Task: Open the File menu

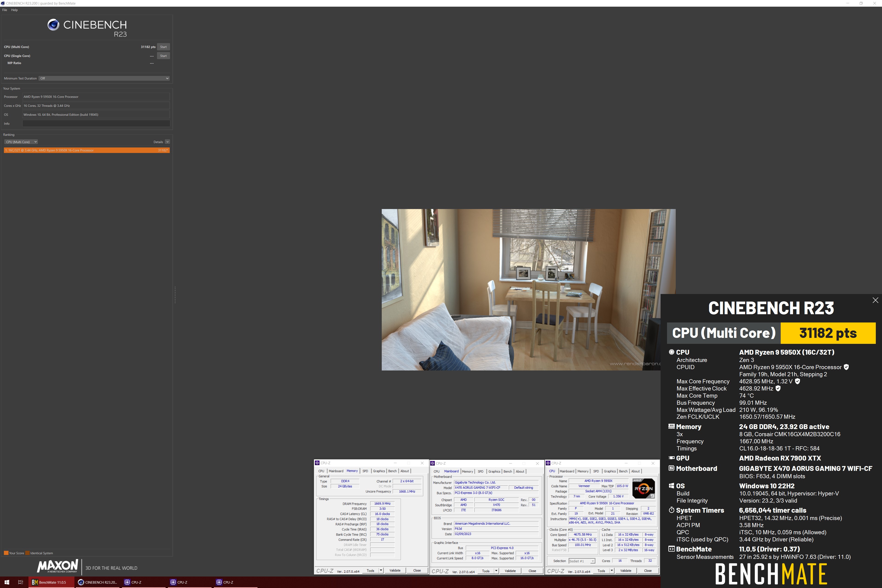Action: (5, 10)
